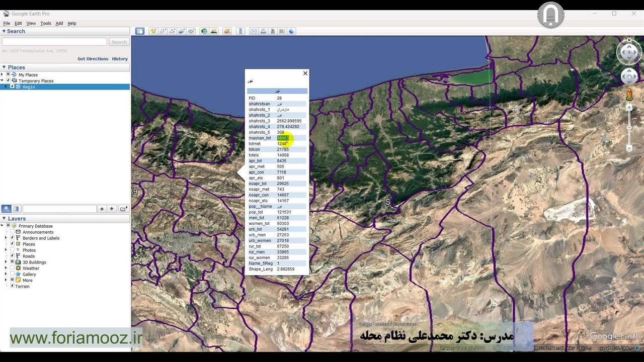This screenshot has height=362, width=644.
Task: Hide the sidebar using toolbar icon
Action: point(139,31)
